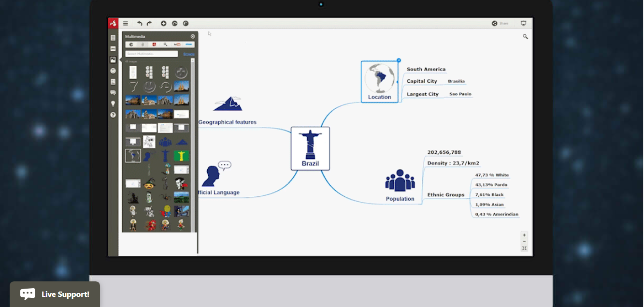Click the mountain image above Geographical features
Image resolution: width=644 pixels, height=307 pixels.
(x=228, y=103)
